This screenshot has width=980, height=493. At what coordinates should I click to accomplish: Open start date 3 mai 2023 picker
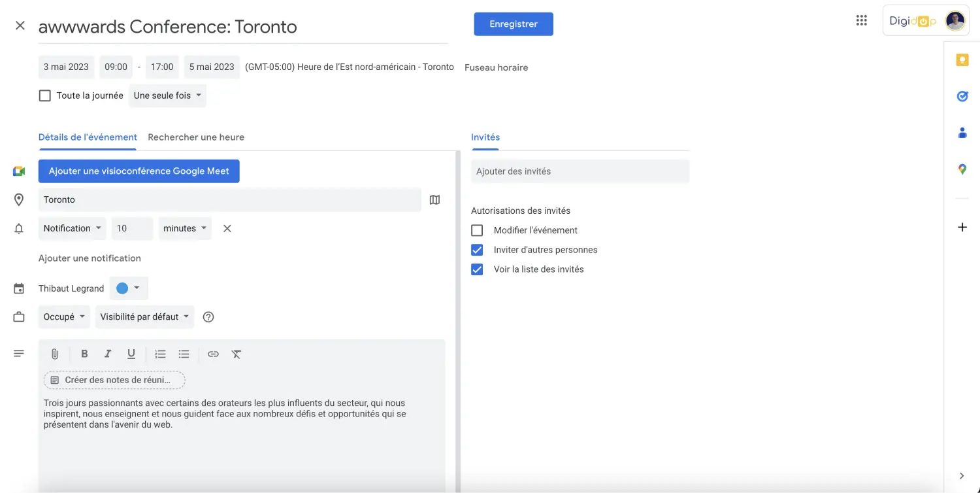tap(66, 67)
